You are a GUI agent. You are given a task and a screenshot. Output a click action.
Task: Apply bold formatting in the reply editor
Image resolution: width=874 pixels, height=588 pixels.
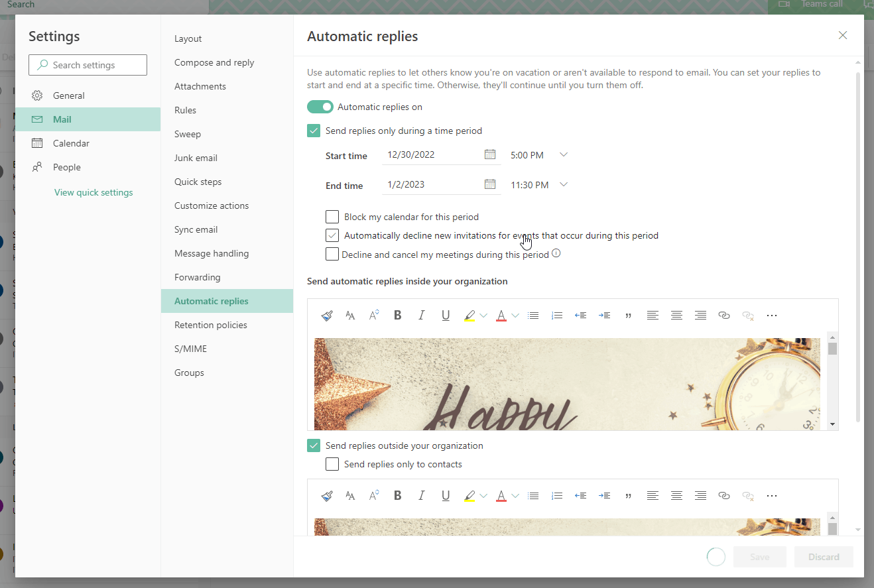tap(397, 315)
